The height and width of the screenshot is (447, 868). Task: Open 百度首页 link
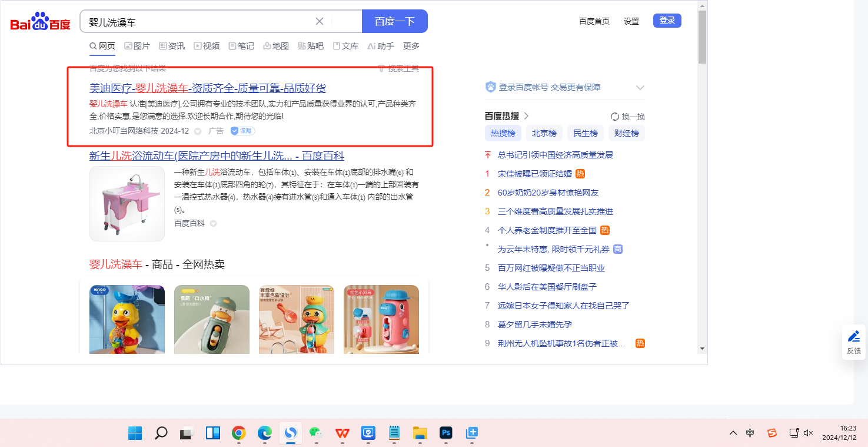pos(594,21)
